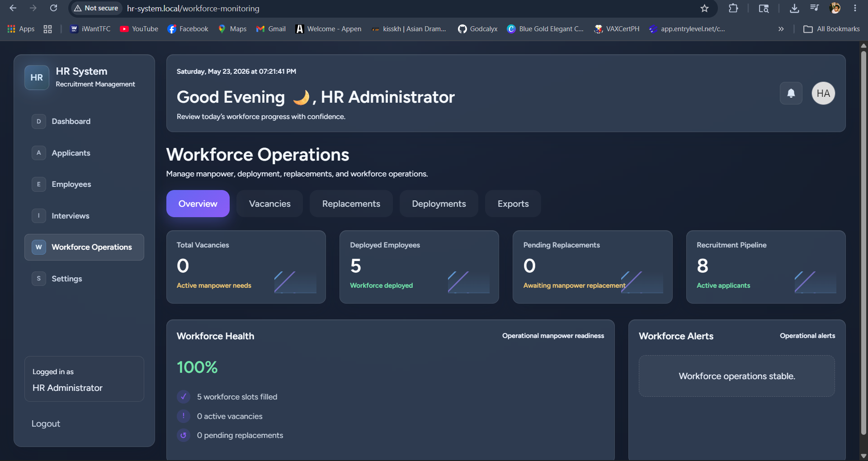
Task: Open the Gmail bookmark
Action: pyautogui.click(x=271, y=29)
